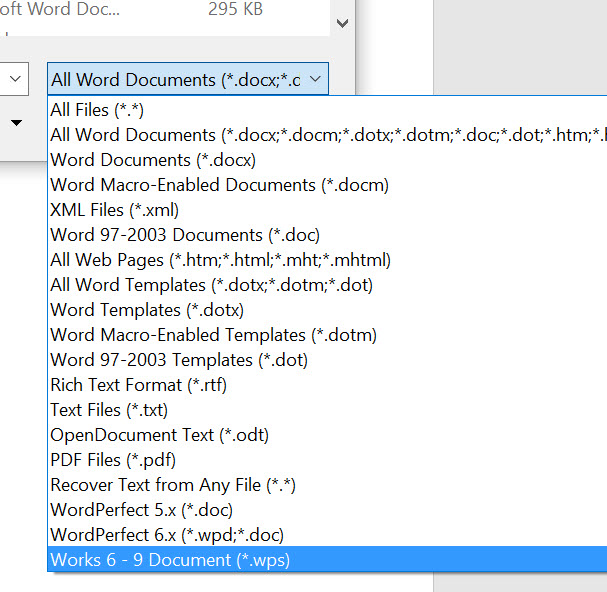The image size is (607, 592).
Task: Pick Word Macro-Enabled Documents (*.docm)
Action: coord(327,185)
